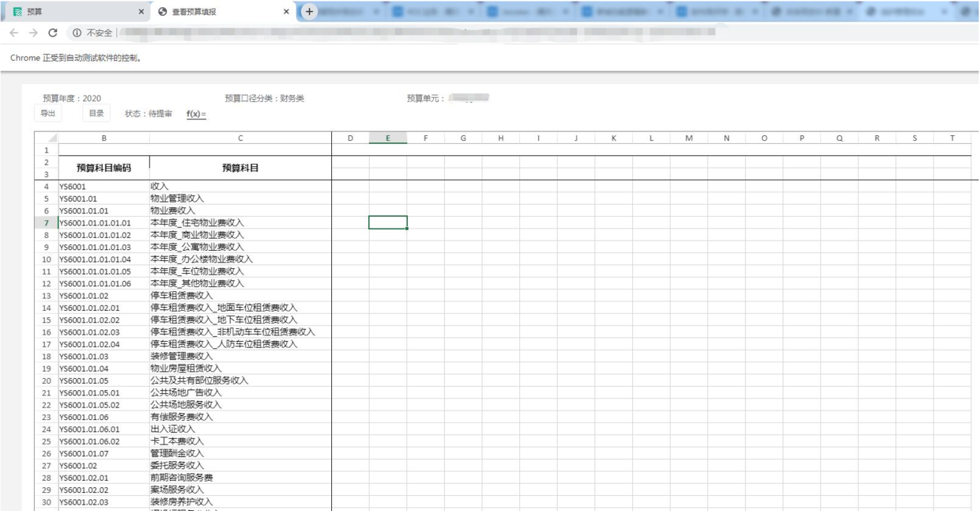Select column D header
This screenshot has height=511, width=980.
point(350,138)
